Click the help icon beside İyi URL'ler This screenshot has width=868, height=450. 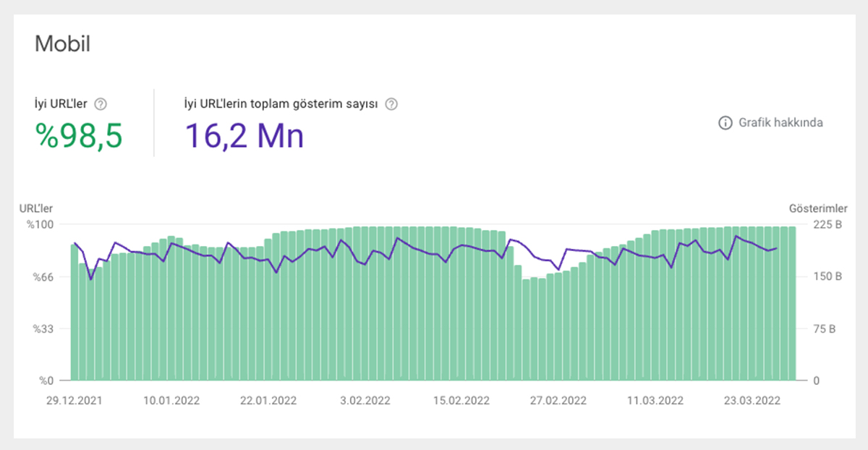click(x=101, y=104)
